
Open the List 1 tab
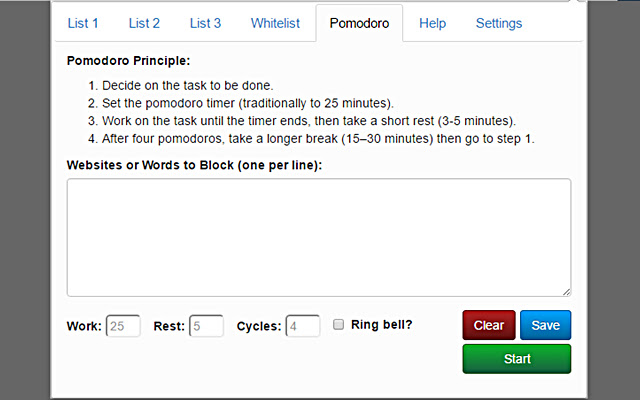click(x=83, y=23)
